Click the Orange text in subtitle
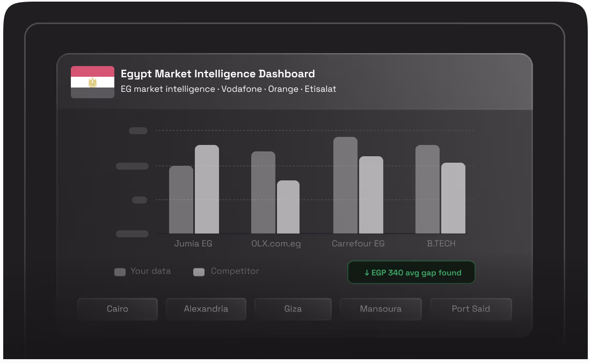591x364 pixels. point(283,89)
